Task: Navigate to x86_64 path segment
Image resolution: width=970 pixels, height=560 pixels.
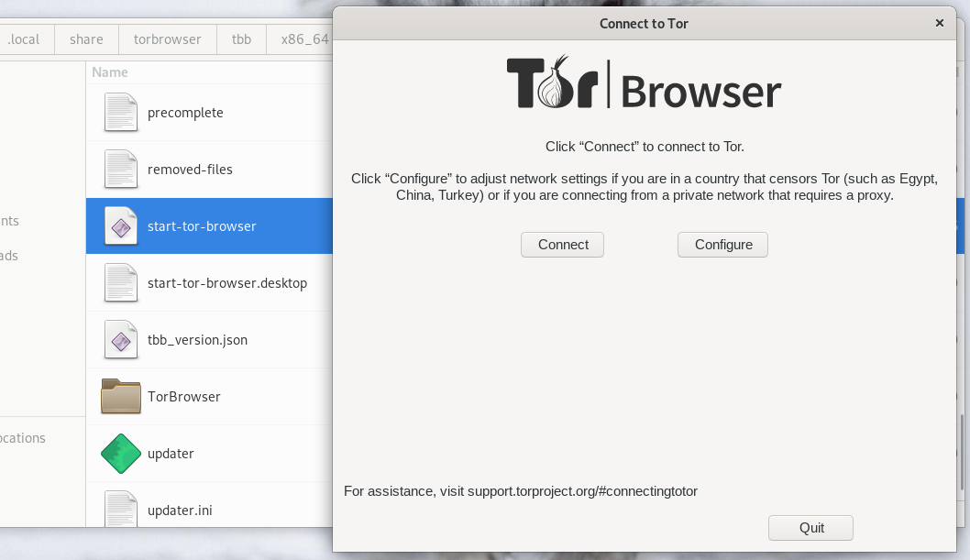Action: (x=300, y=39)
